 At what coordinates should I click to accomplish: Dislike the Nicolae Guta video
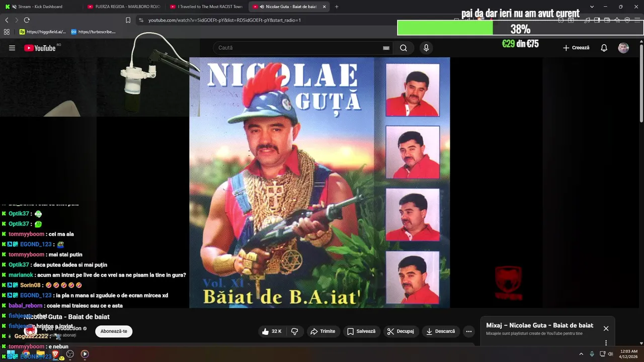click(x=295, y=331)
